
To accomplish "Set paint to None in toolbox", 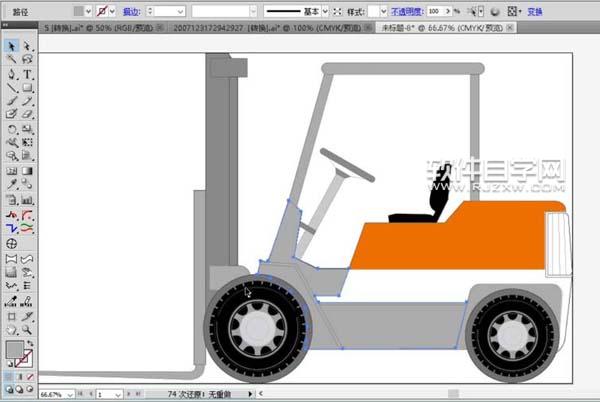I will click(28, 376).
